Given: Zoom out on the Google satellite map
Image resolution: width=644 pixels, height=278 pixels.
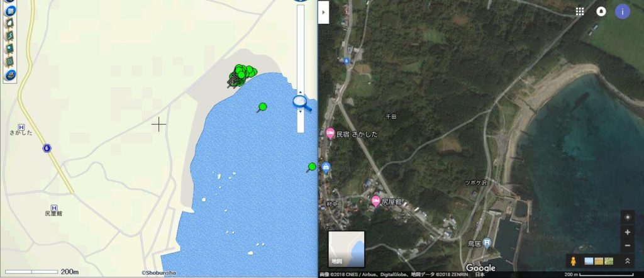Looking at the screenshot, I should coord(627,245).
